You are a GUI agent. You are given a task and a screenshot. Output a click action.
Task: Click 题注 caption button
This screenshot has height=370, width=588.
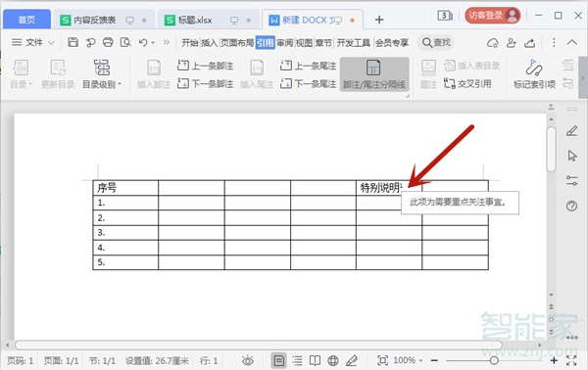point(428,74)
